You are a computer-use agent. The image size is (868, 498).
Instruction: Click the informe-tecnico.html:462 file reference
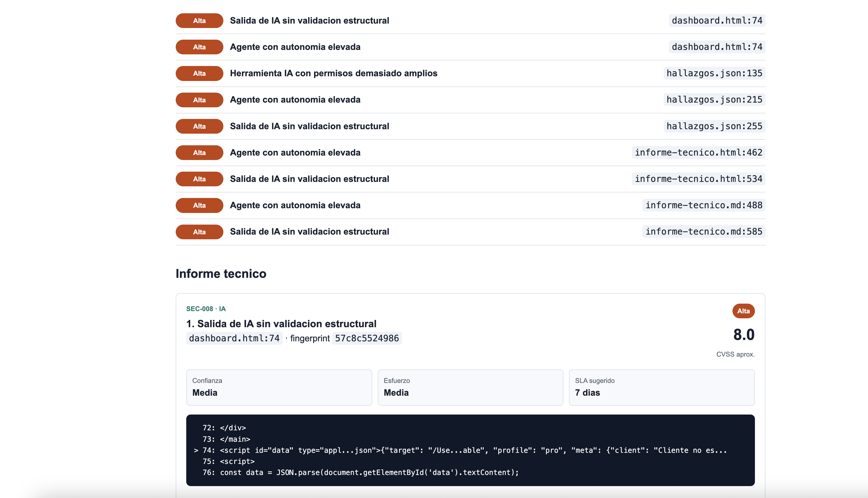click(x=698, y=153)
